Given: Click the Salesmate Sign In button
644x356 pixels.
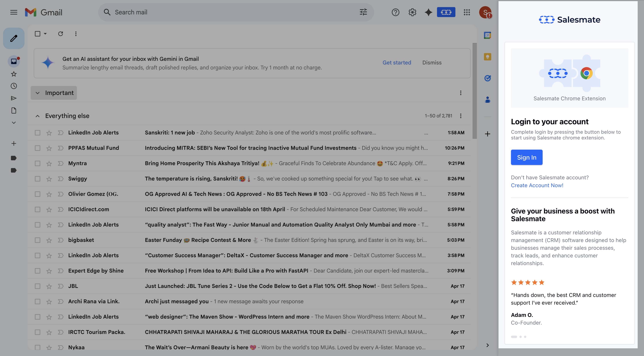Looking at the screenshot, I should click(x=527, y=157).
